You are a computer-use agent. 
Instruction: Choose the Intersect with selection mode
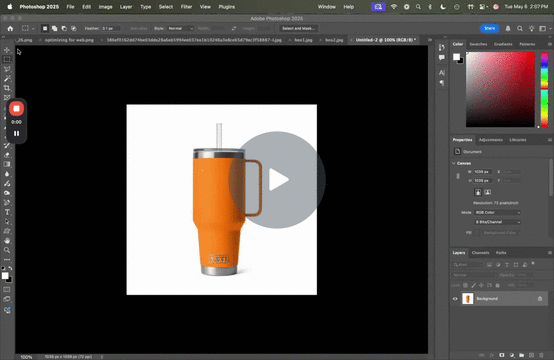click(73, 29)
